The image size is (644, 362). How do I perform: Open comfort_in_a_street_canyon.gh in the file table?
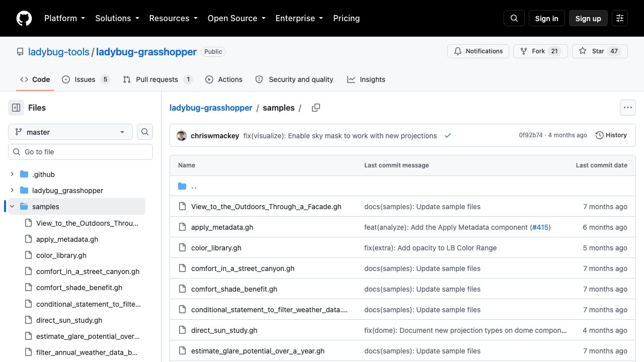(243, 268)
